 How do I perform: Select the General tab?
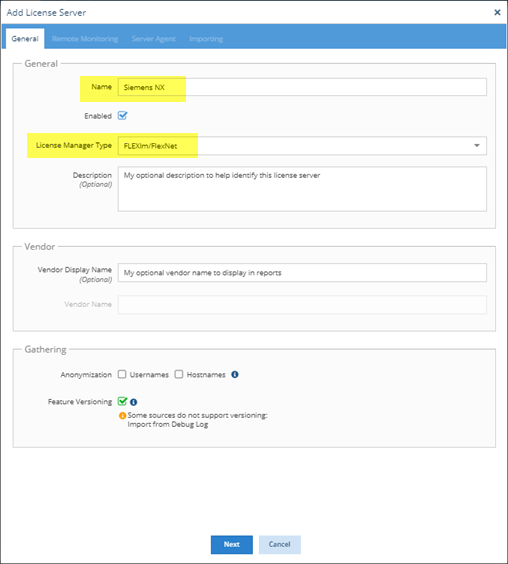tap(25, 38)
